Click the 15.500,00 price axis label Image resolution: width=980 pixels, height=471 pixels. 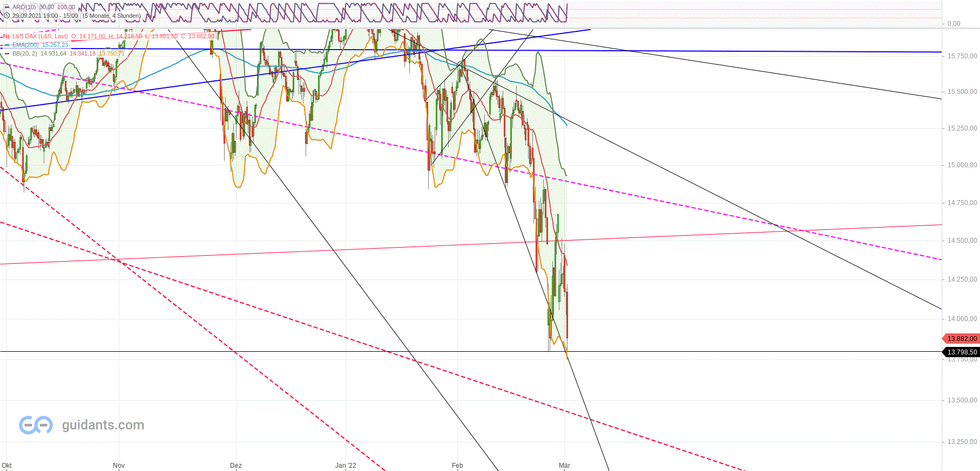click(962, 92)
